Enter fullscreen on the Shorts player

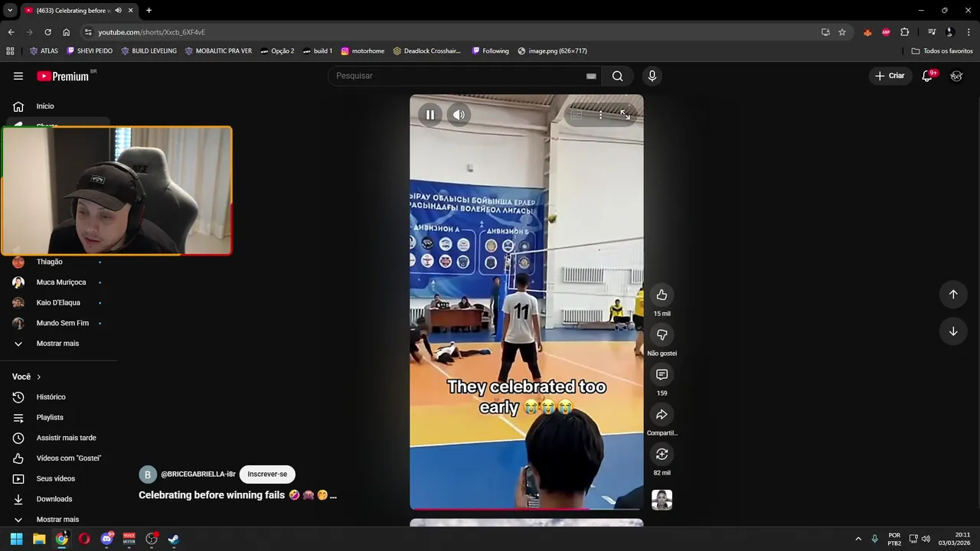[x=625, y=115]
